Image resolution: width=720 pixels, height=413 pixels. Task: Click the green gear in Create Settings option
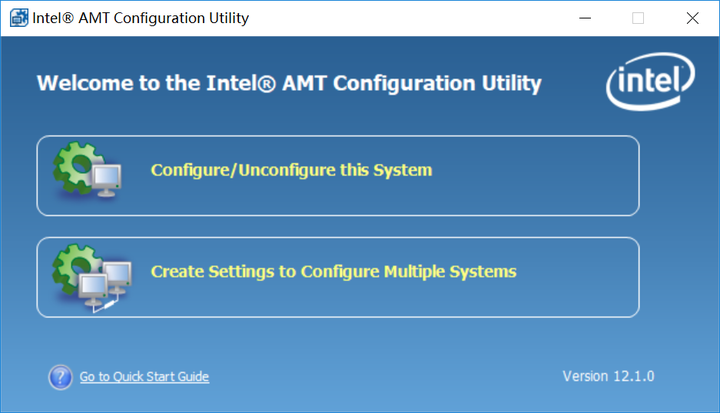click(75, 265)
